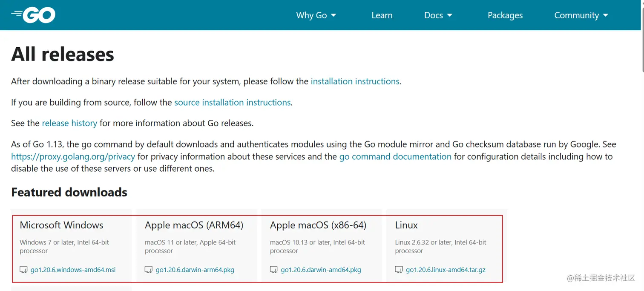
Task: Open source installation instructions link
Action: [x=233, y=102]
